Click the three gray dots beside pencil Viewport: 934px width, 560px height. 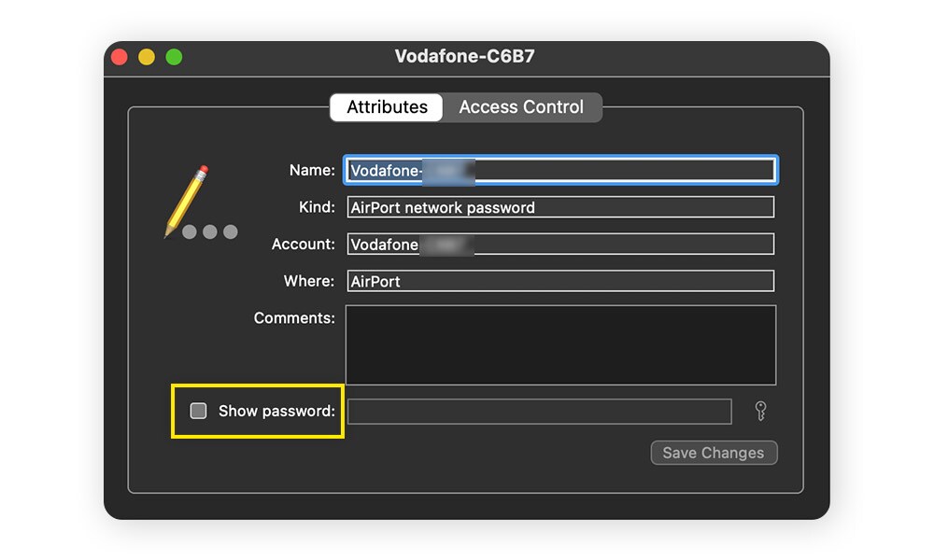[x=209, y=232]
